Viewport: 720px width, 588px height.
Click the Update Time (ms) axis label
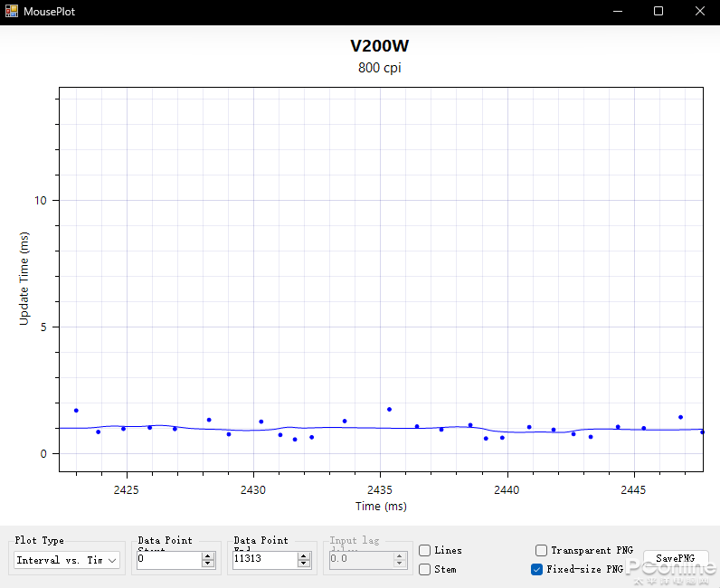(24, 279)
